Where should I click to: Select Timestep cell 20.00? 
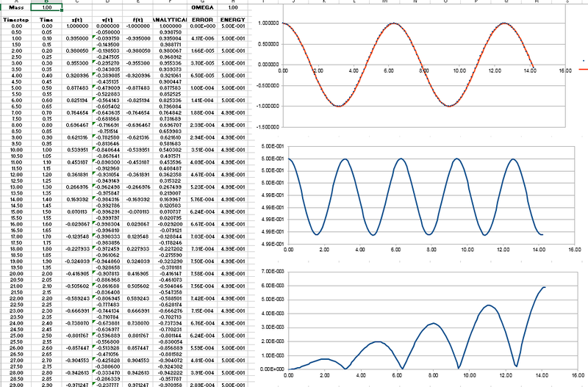pos(15,274)
